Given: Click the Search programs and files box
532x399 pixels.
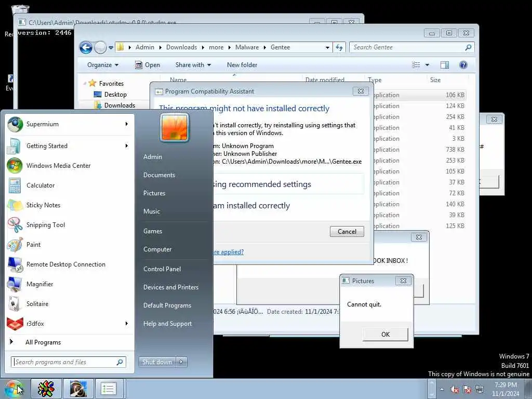Looking at the screenshot, I should (x=69, y=362).
